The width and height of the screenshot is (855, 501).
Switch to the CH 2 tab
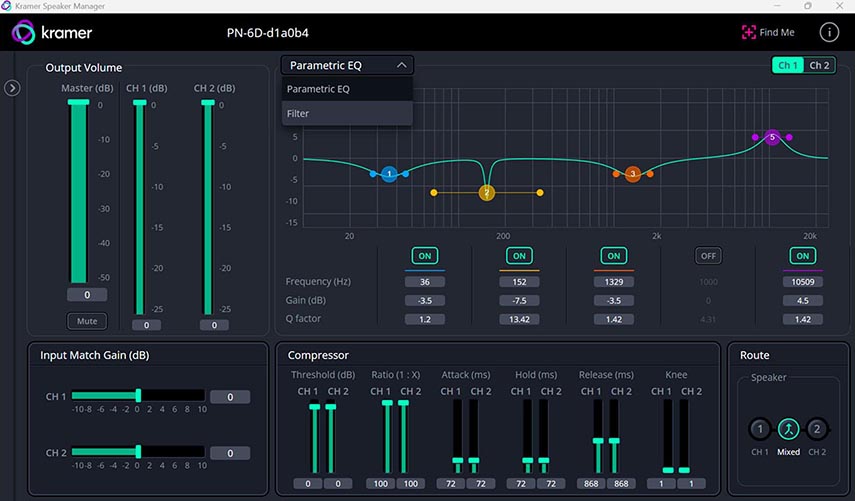(x=819, y=66)
